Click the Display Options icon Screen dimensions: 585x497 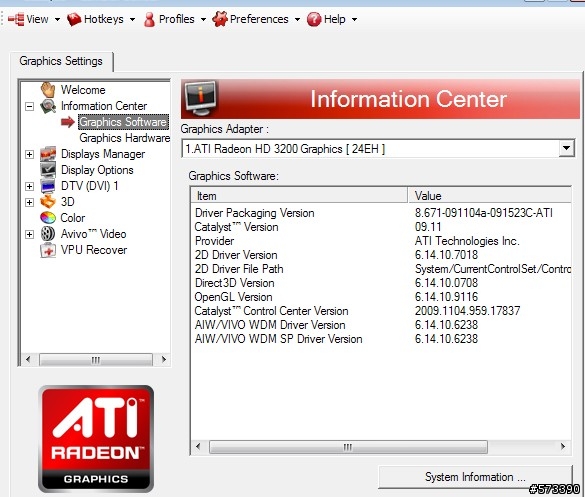pos(48,170)
